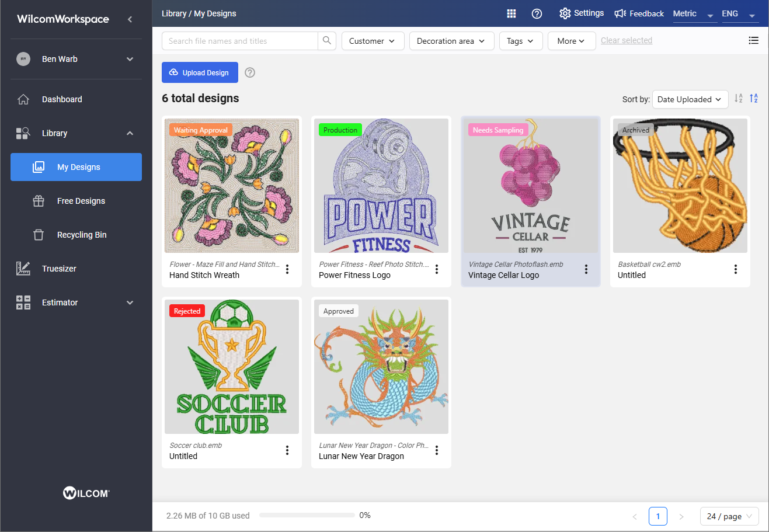Click the Upload Design button
Screen dimensions: 769x532
point(200,72)
